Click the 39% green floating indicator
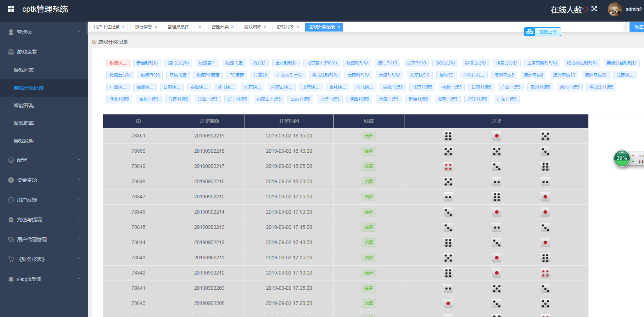This screenshot has width=644, height=317. tap(622, 158)
